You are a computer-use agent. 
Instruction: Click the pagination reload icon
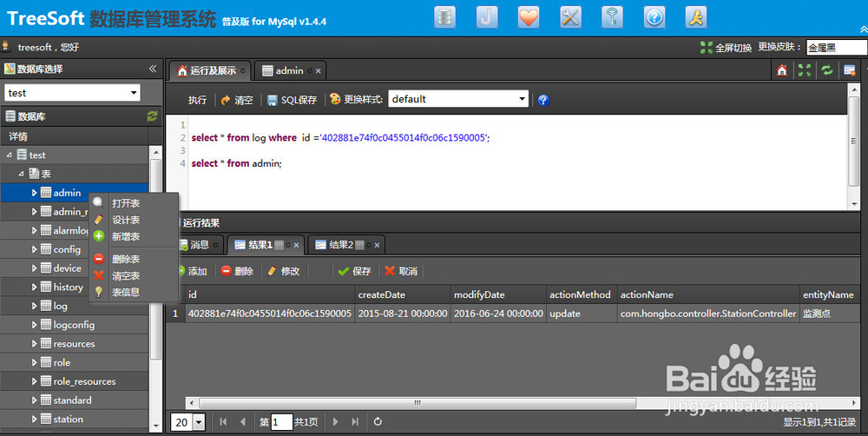pyautogui.click(x=378, y=422)
